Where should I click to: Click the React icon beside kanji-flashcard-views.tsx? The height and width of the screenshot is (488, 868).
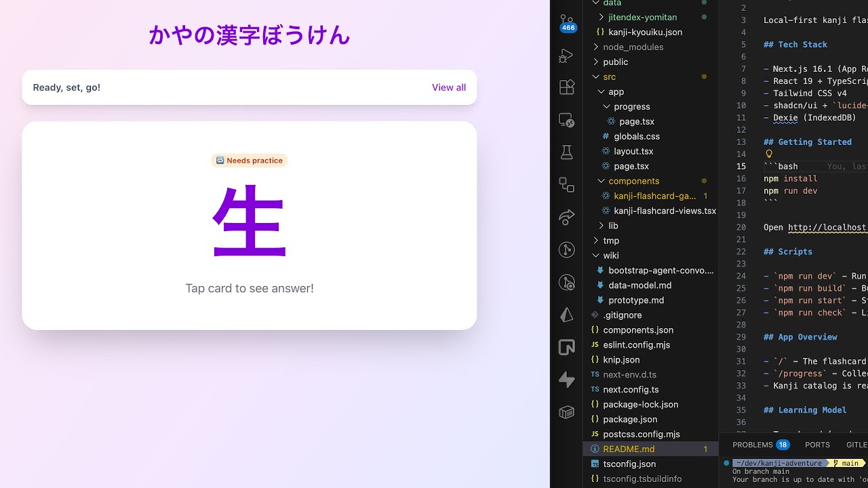pos(606,211)
